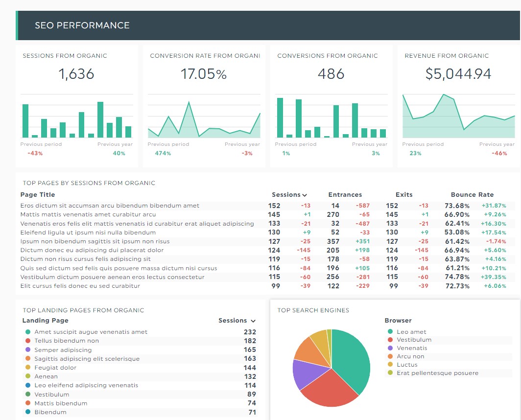
Task: Select the red dot beside Vestibulum in Browser legend
Action: click(390, 340)
